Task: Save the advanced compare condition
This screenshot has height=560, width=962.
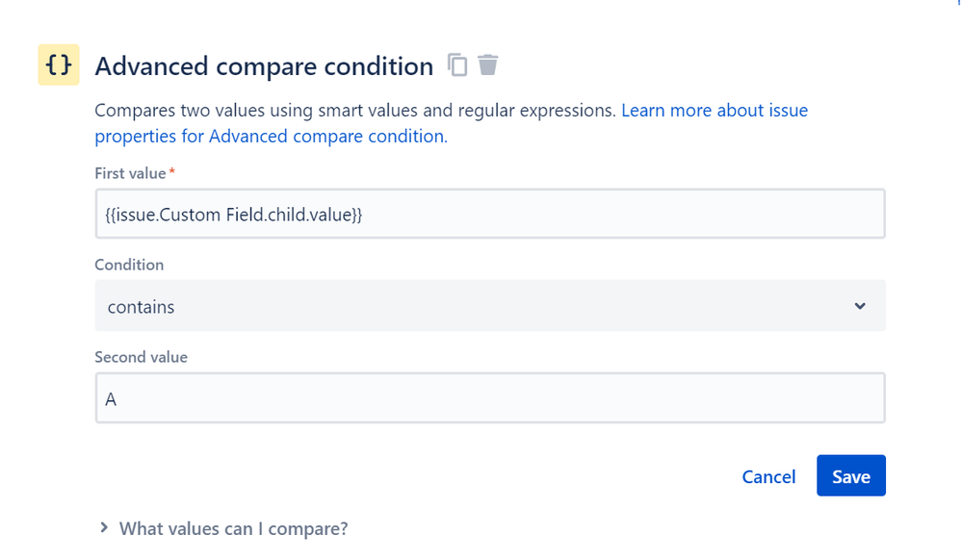Action: pos(850,477)
